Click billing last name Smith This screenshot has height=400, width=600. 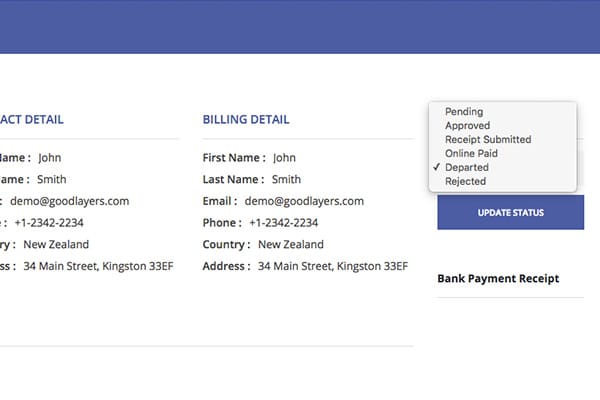click(286, 180)
